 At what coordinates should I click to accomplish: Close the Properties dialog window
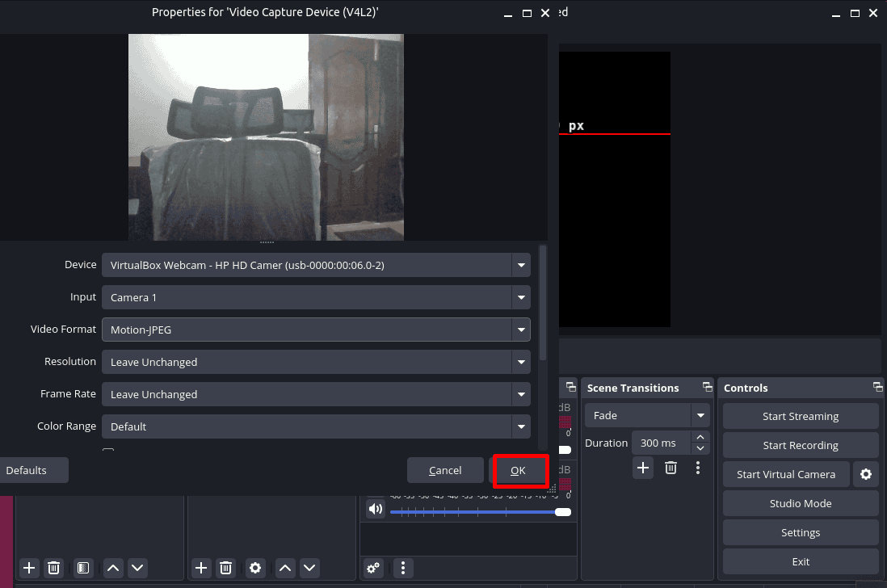pos(545,13)
